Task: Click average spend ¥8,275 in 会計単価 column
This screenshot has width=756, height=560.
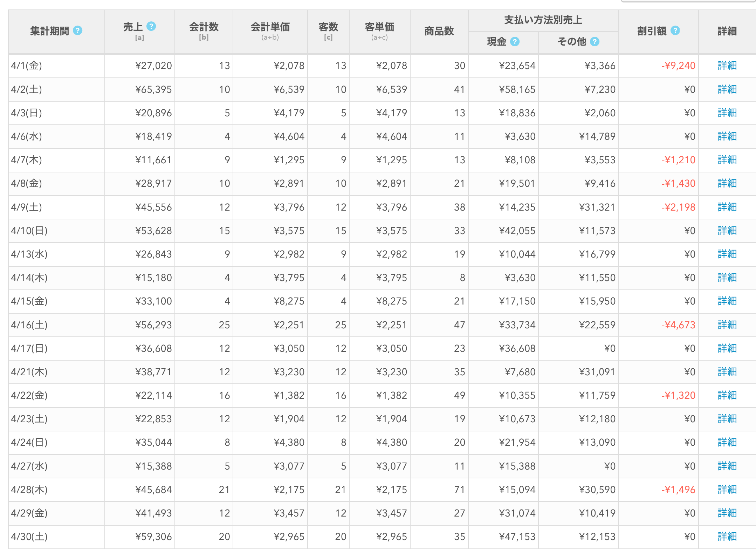Action: [289, 301]
